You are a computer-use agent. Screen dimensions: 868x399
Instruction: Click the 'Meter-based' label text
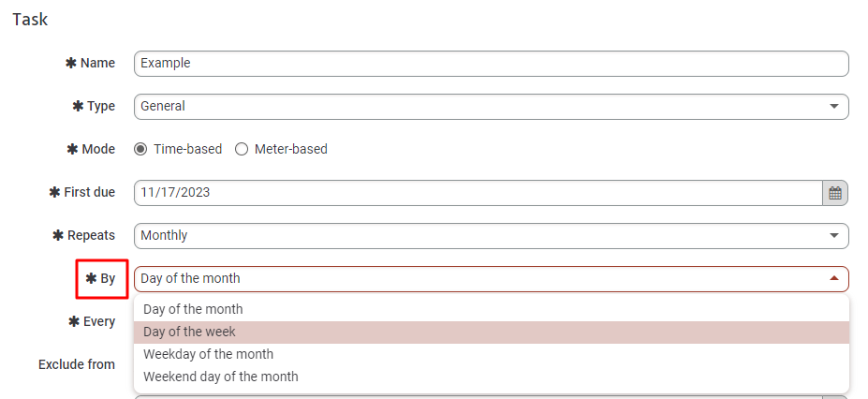(290, 150)
